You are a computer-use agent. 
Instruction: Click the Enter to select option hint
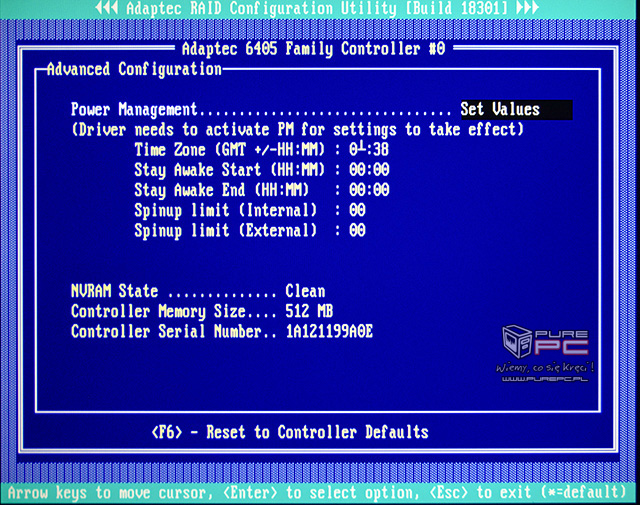[333, 493]
